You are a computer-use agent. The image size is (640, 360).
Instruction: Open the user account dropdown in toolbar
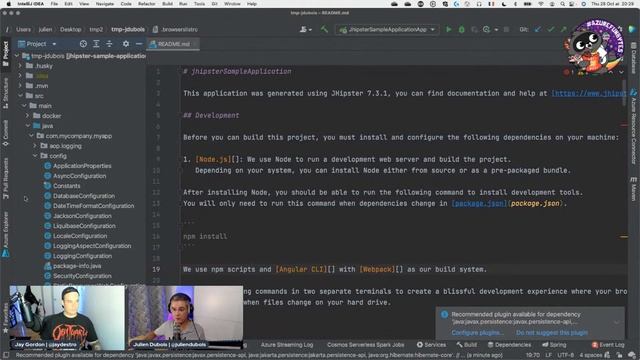point(305,29)
